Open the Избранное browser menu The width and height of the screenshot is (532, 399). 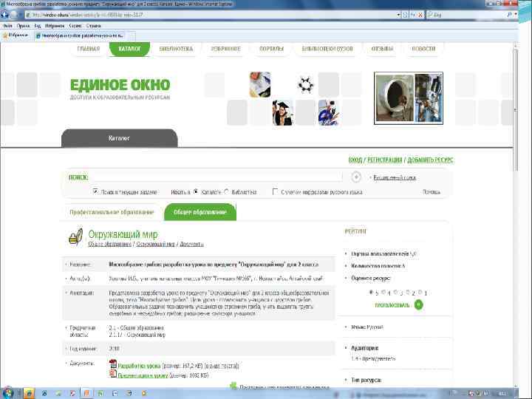(55, 26)
